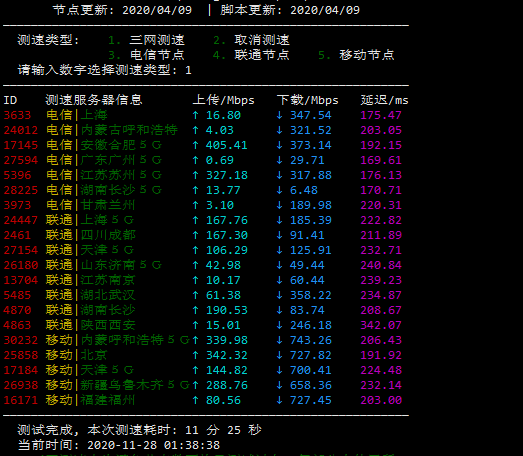Click the upload arrow beside 342.32
This screenshot has height=456, width=523.
coord(196,355)
